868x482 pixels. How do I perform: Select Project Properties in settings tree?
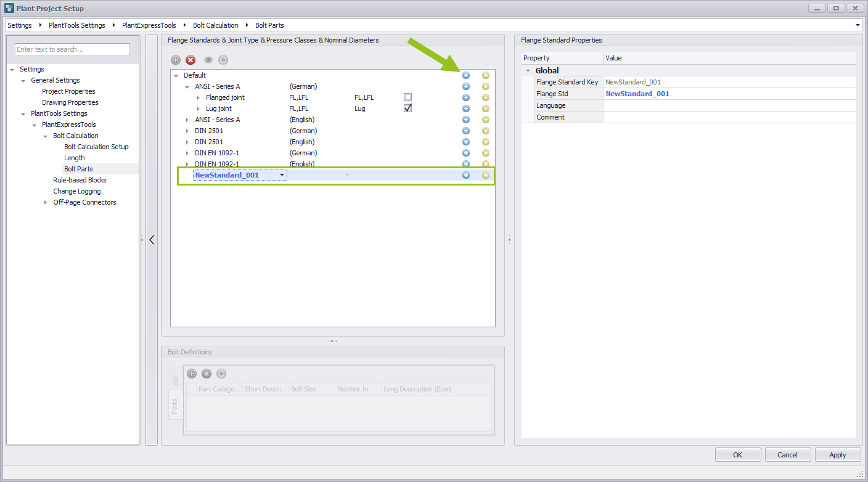pyautogui.click(x=68, y=91)
